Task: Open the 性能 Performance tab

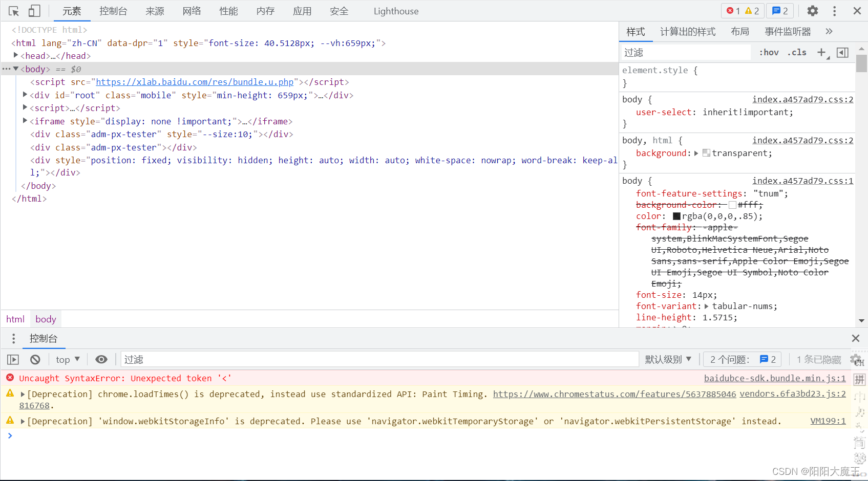Action: coord(228,11)
